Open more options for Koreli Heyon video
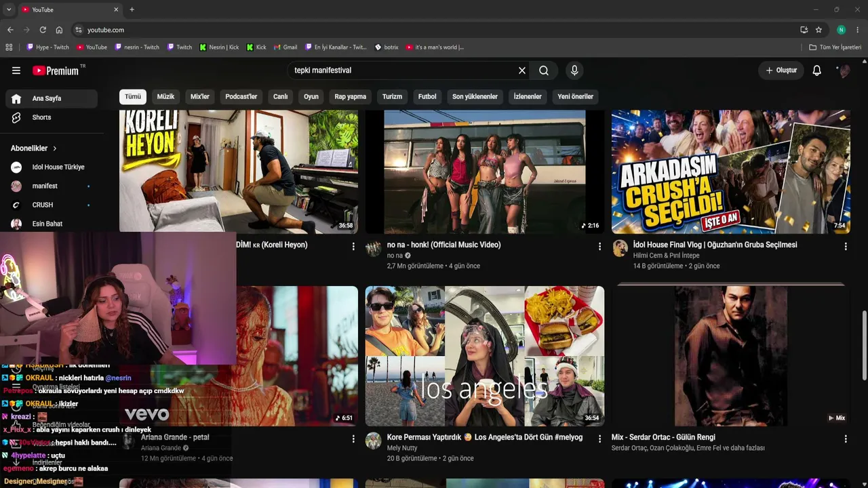 coord(353,247)
